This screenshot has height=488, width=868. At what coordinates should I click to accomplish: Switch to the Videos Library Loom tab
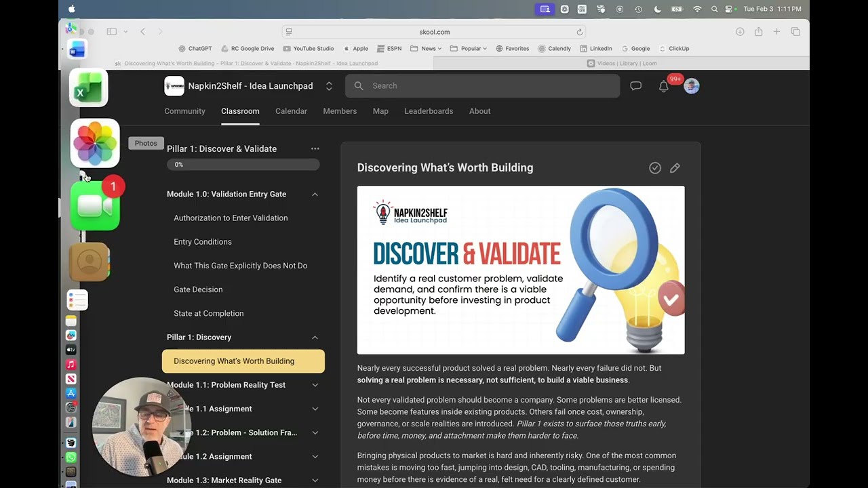621,63
